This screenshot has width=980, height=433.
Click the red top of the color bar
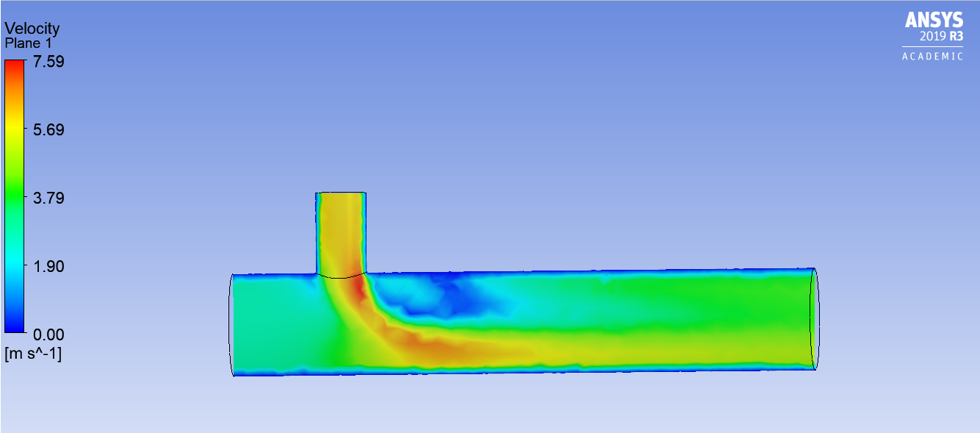[14, 66]
